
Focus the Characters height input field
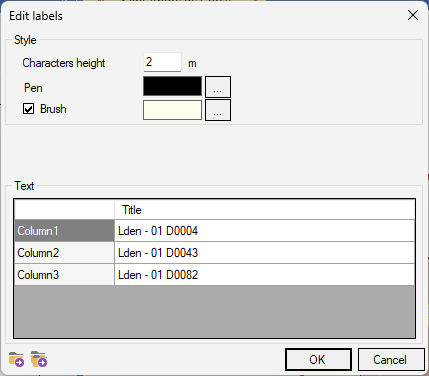162,62
